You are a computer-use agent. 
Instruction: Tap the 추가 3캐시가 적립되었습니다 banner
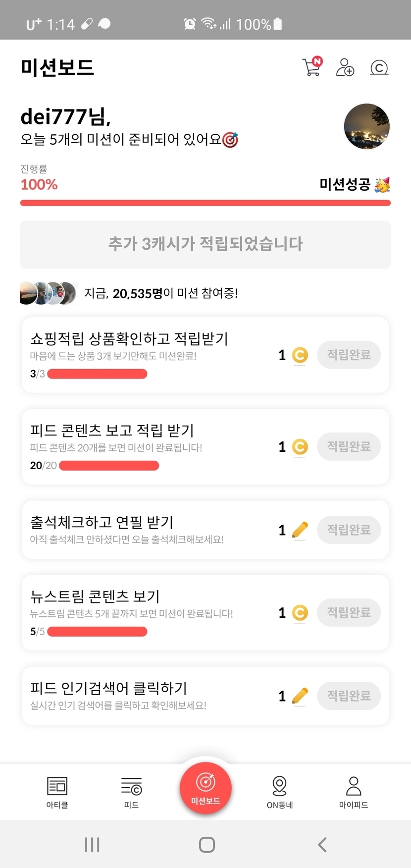coord(205,244)
